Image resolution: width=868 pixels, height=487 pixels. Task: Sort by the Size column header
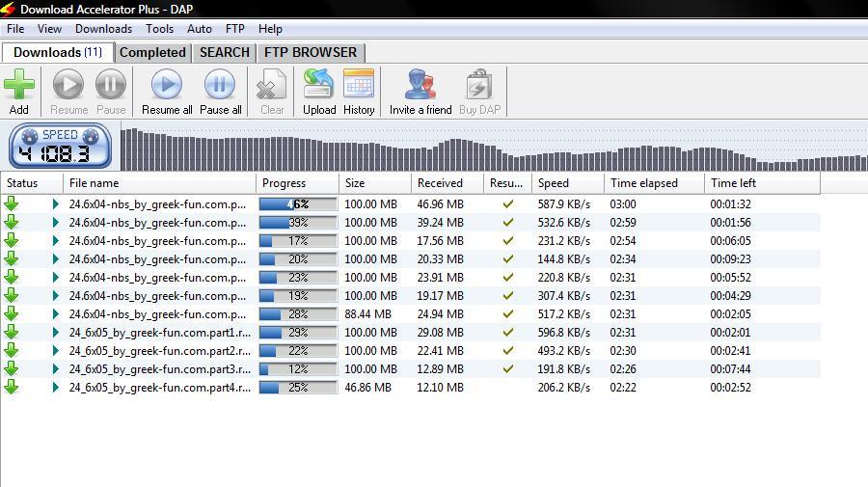point(375,183)
